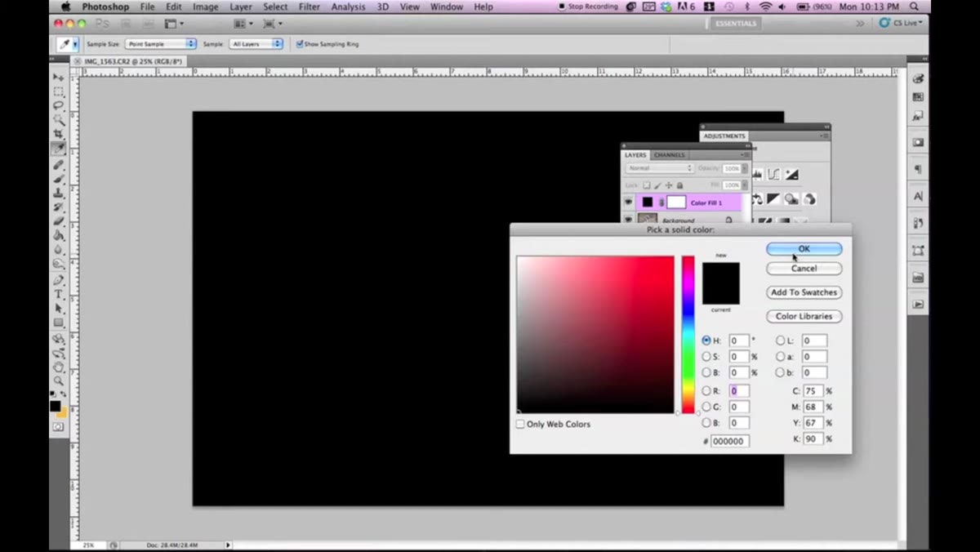Select the Paint Bucket tool
The image size is (980, 552).
(x=59, y=235)
